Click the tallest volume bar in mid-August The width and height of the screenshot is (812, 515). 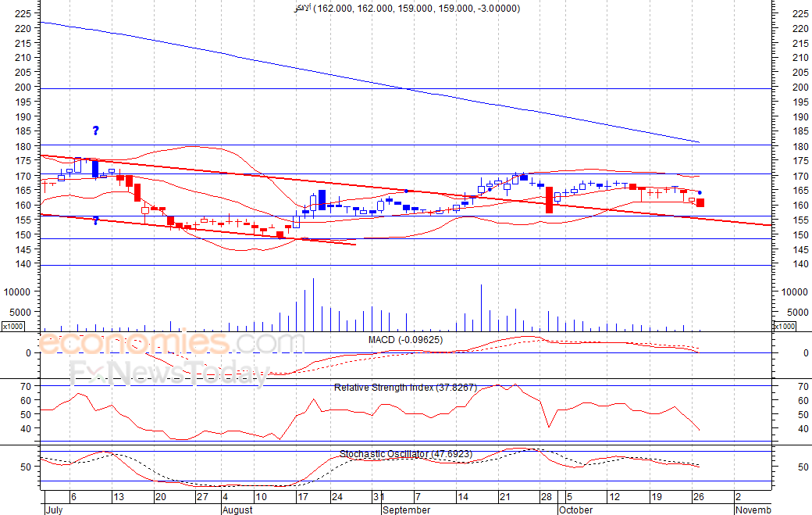pos(313,305)
